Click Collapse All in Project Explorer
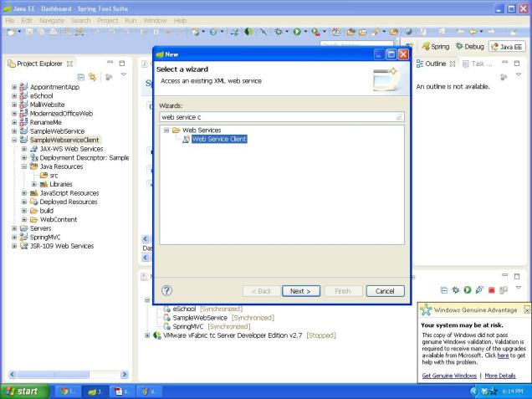The height and width of the screenshot is (399, 532). point(81,77)
